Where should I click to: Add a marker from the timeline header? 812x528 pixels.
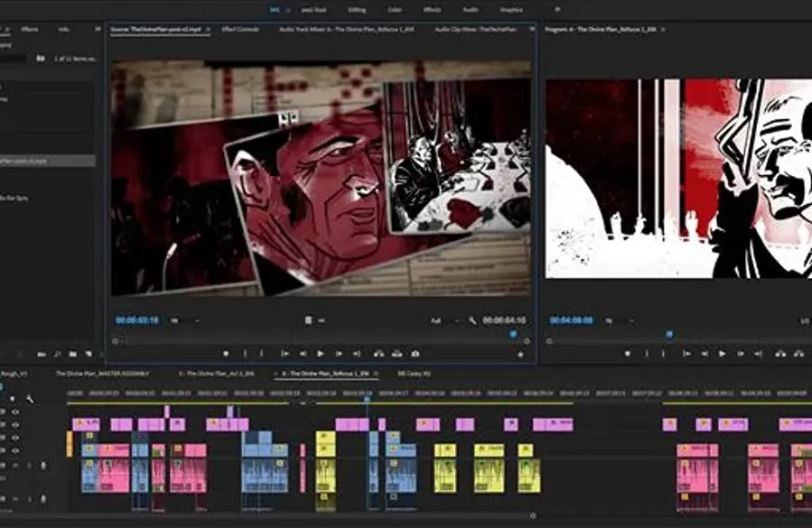(13, 399)
